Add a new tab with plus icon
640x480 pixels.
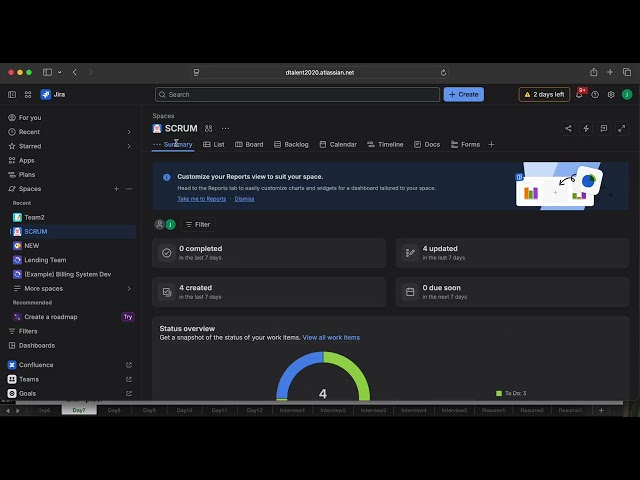491,144
